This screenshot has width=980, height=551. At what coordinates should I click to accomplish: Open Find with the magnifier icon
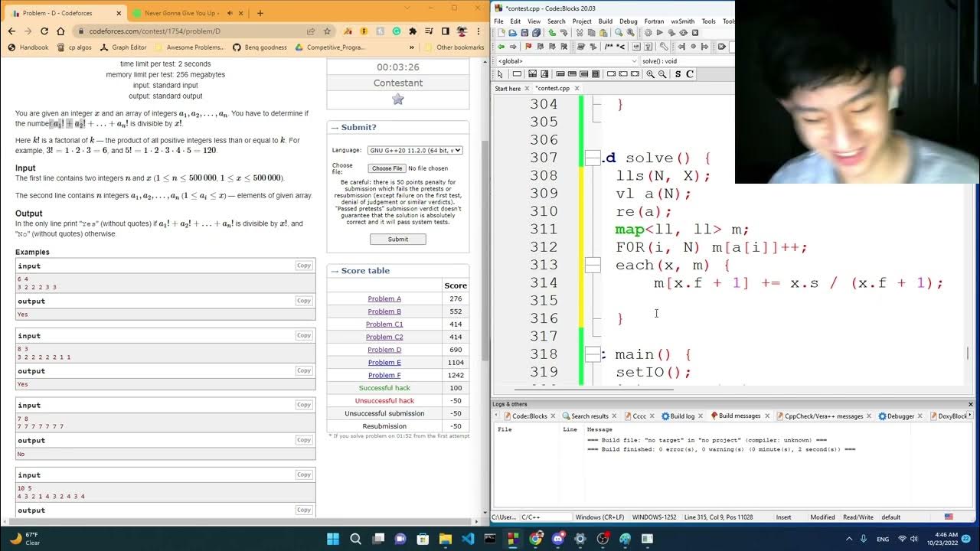tap(619, 33)
